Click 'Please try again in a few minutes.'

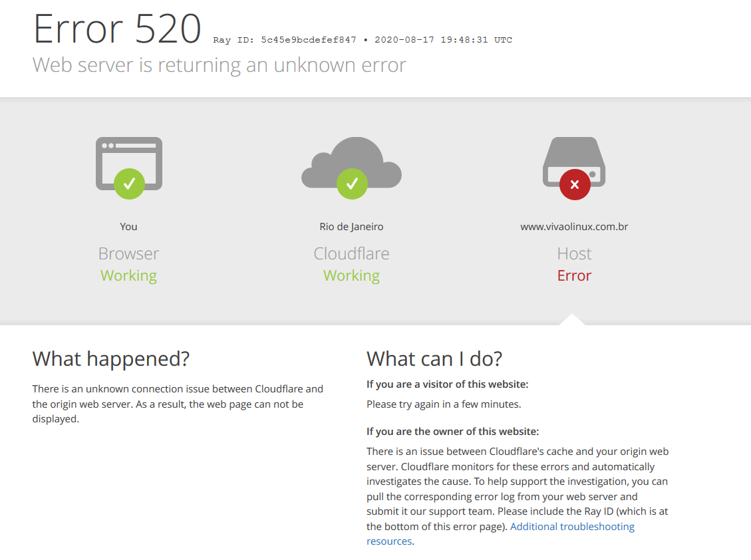pos(444,404)
